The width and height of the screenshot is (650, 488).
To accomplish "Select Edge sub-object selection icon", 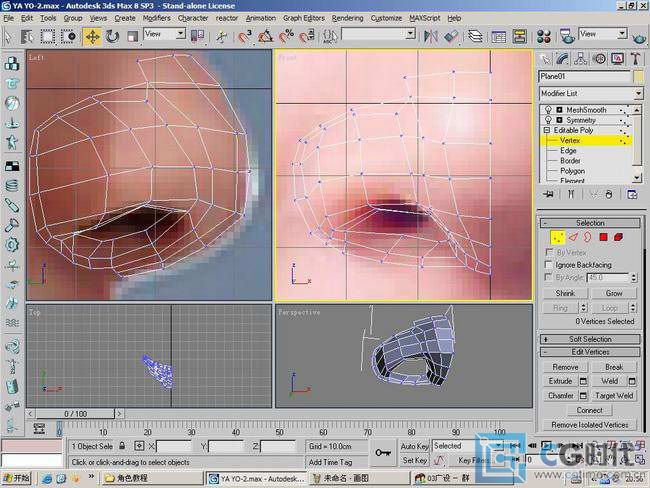I will click(573, 237).
